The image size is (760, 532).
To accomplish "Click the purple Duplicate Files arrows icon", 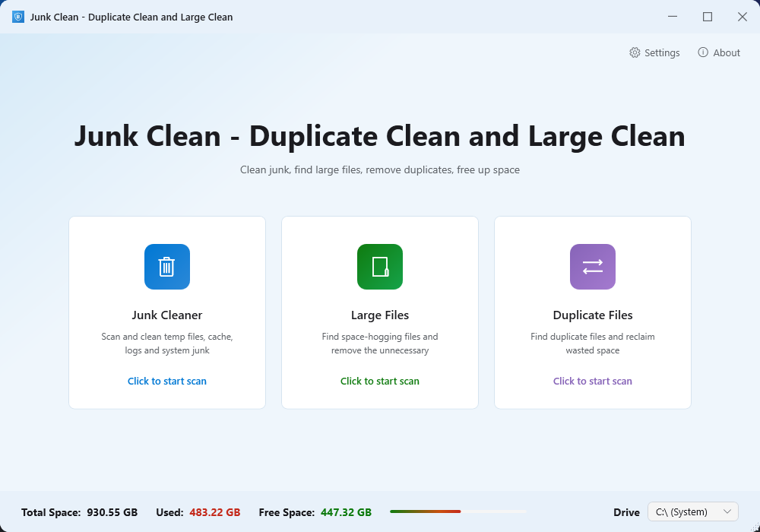I will point(592,267).
